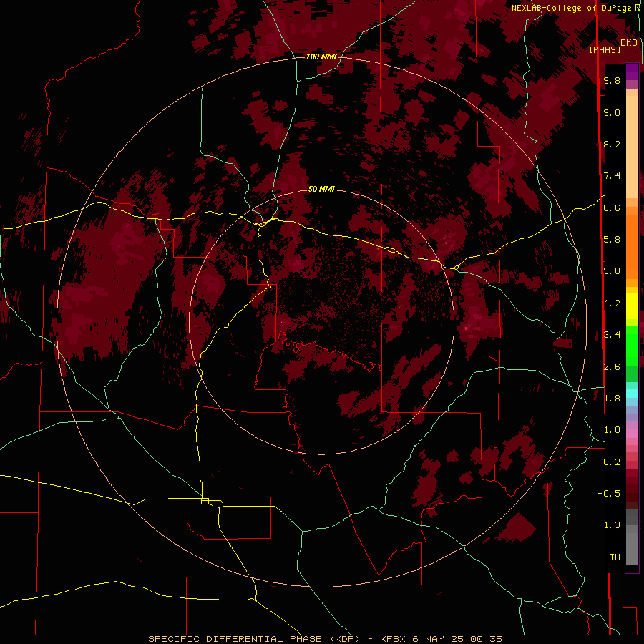The height and width of the screenshot is (644, 644).
Task: Click the [PHAS] units label
Action: click(605, 49)
